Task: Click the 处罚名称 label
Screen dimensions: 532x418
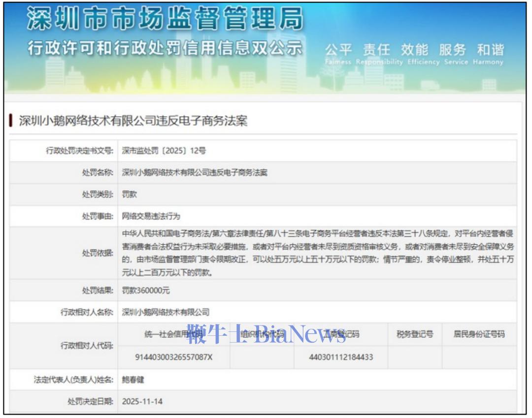Action: pyautogui.click(x=98, y=172)
